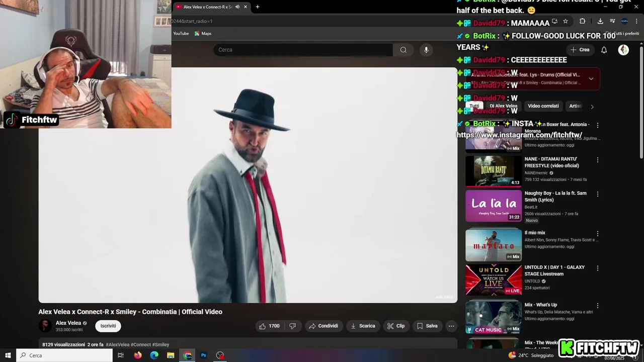This screenshot has height=362, width=644.
Task: Open 'UNTOLD X | DAY 1 - GALAXY STAGE' title
Action: pyautogui.click(x=554, y=270)
